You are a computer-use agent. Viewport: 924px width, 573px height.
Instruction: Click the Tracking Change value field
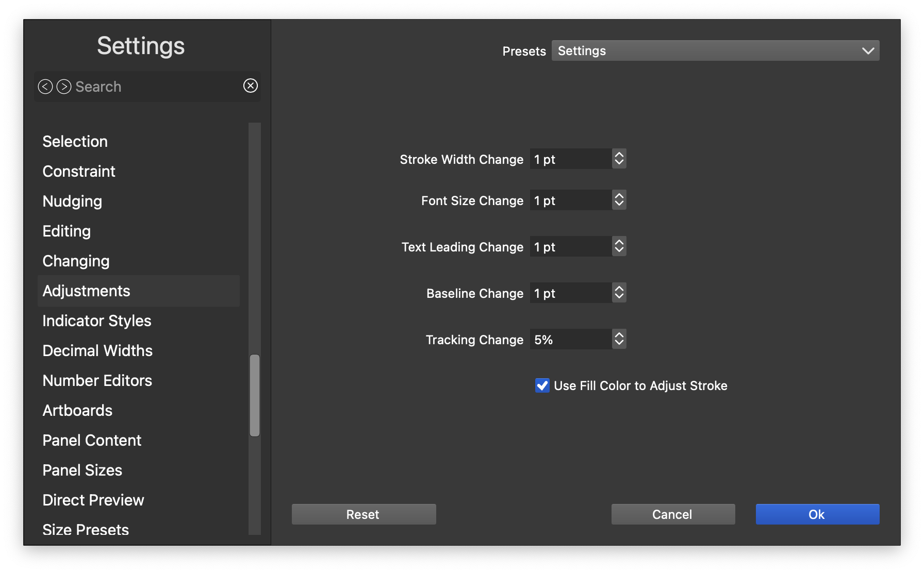(570, 340)
